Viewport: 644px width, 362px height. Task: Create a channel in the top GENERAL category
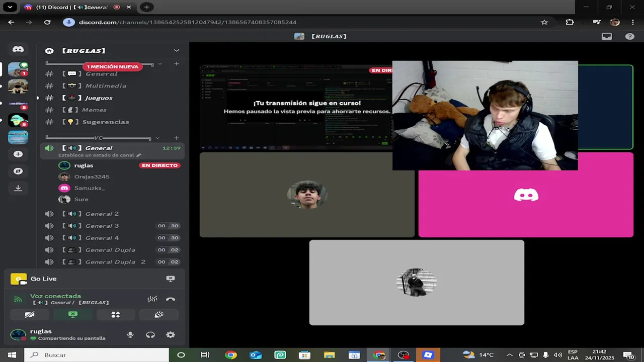[x=176, y=64]
